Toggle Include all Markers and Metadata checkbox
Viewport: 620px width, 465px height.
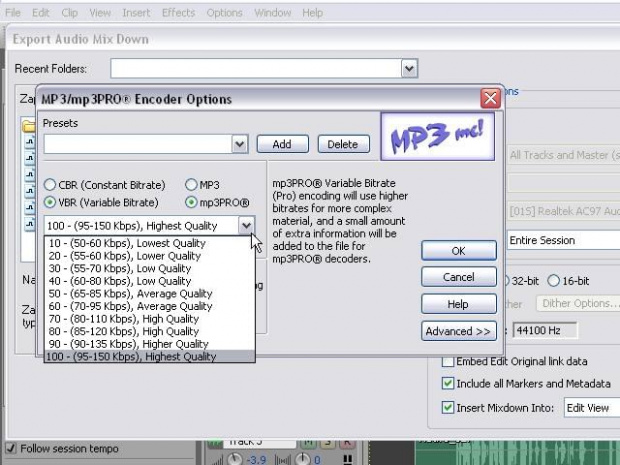(x=448, y=383)
